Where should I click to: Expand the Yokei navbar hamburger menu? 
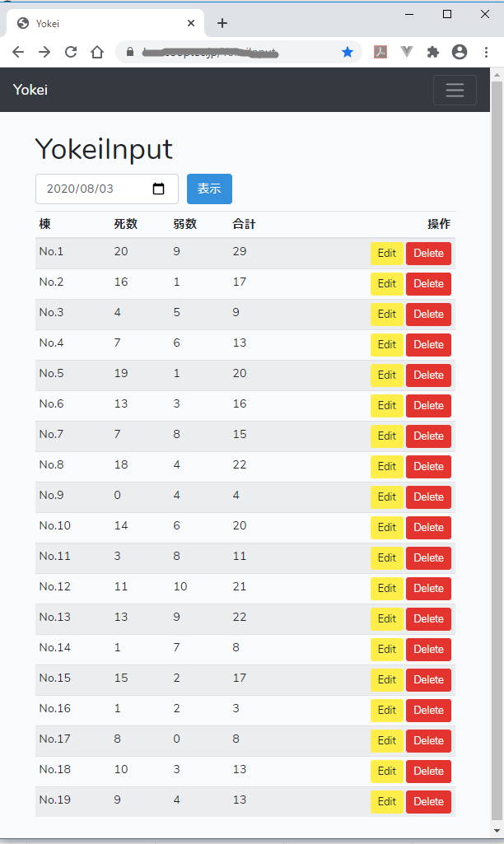click(x=455, y=90)
